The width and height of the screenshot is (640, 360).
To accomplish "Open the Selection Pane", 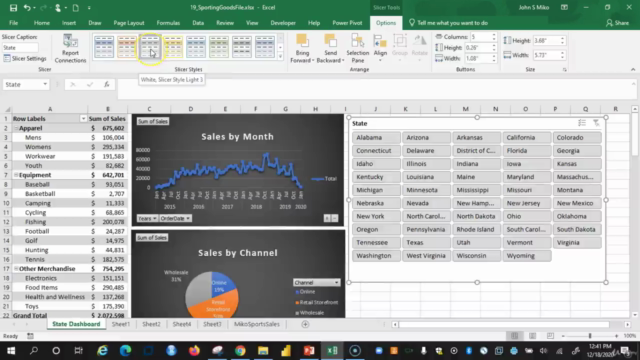I will [358, 49].
